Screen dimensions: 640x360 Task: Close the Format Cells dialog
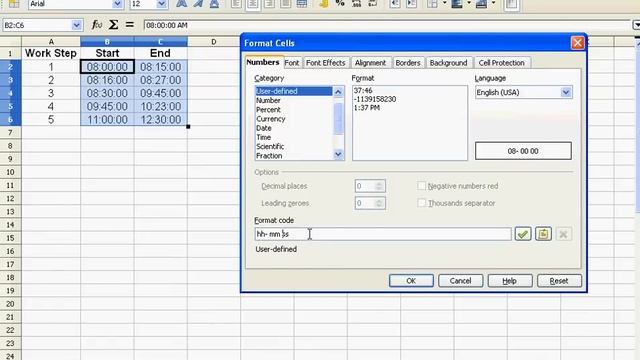pos(577,43)
